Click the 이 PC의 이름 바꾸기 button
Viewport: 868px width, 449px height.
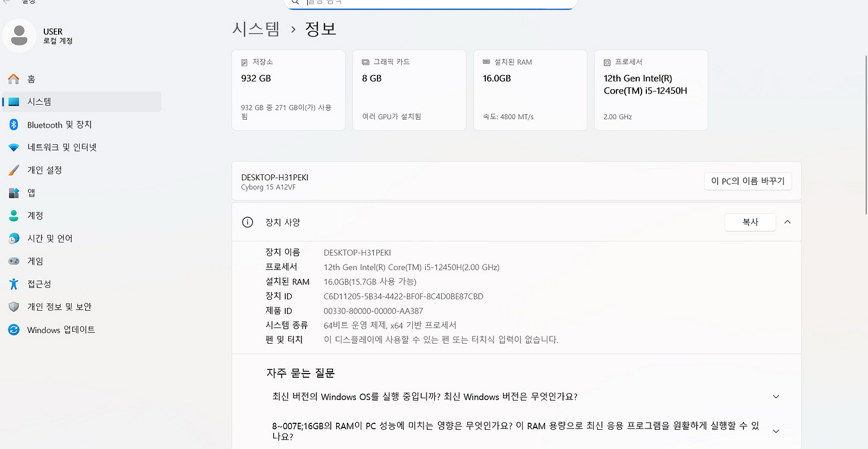[x=748, y=181]
